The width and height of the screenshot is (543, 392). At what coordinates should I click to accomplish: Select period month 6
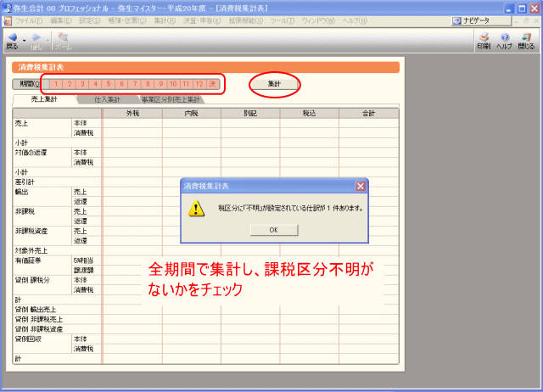pos(121,84)
